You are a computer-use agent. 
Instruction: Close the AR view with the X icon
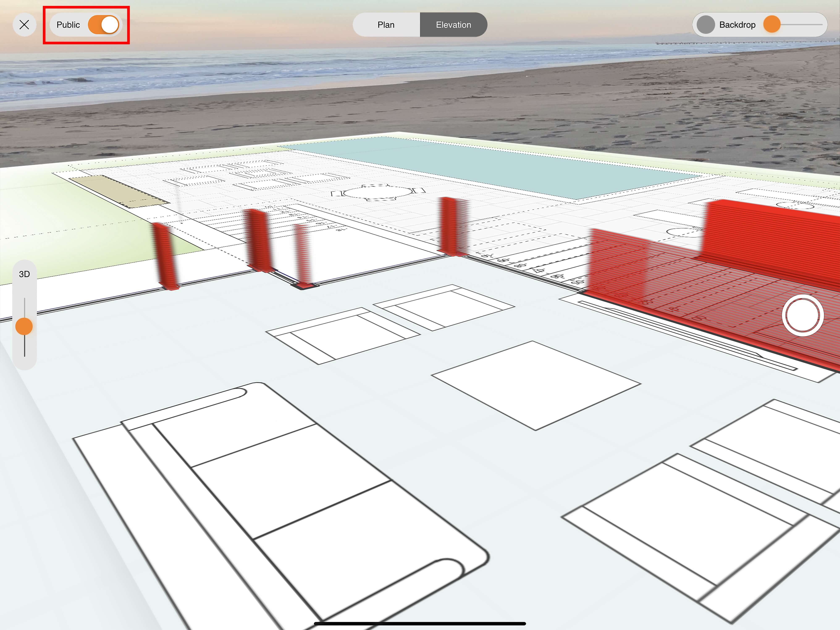pyautogui.click(x=24, y=24)
